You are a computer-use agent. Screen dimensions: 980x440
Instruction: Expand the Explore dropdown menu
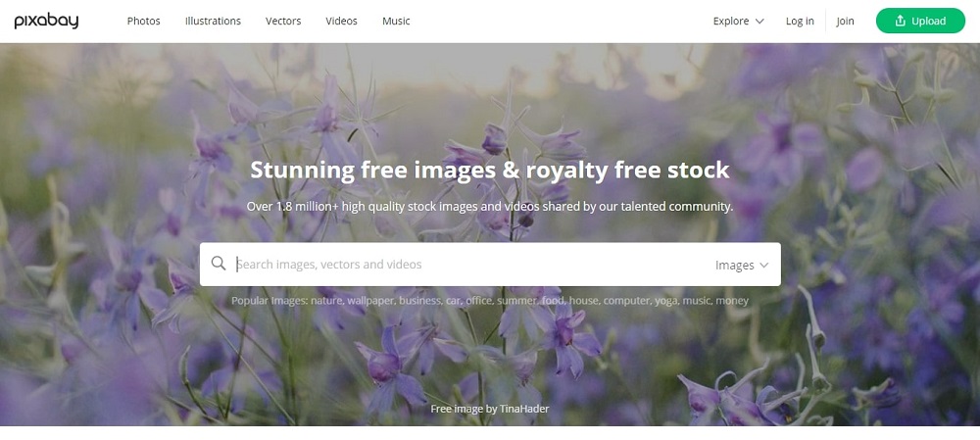739,22
